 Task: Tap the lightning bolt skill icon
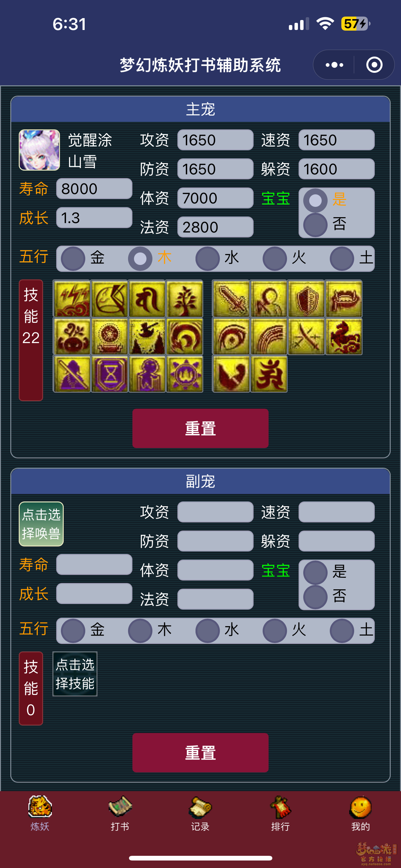72,299
